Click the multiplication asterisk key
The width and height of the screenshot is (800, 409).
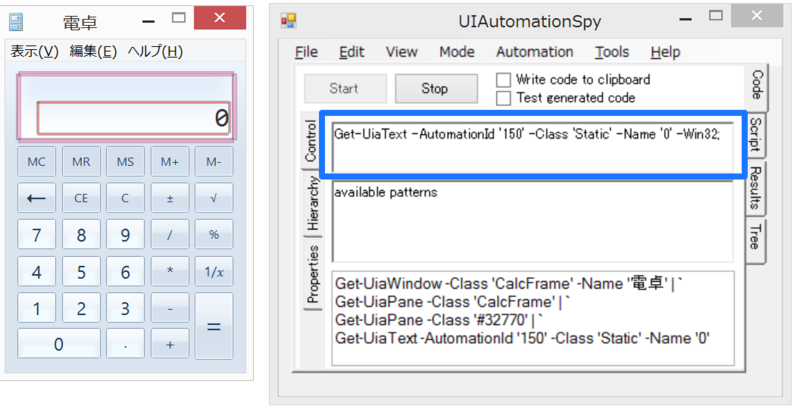[x=170, y=271]
